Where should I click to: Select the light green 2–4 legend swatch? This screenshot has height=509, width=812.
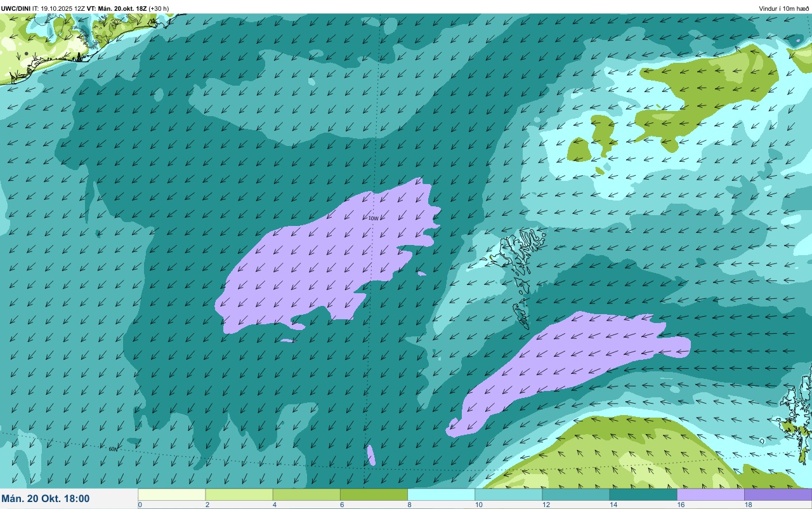[239, 494]
